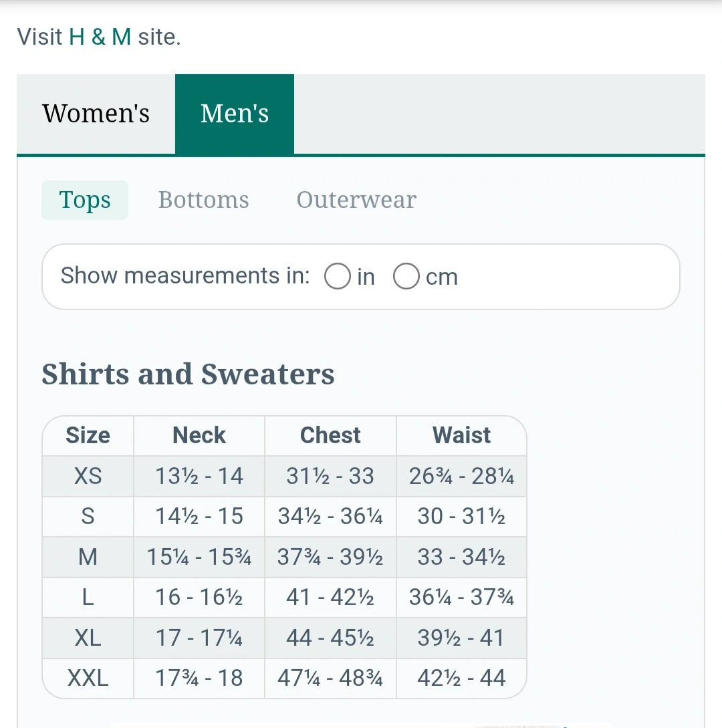Click the XS size row label

[88, 476]
